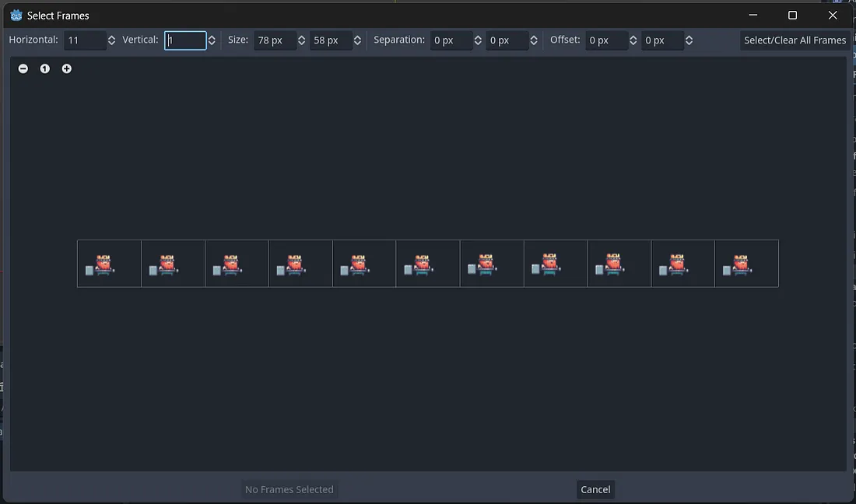
Task: Edit the first Offset value field
Action: pyautogui.click(x=606, y=40)
